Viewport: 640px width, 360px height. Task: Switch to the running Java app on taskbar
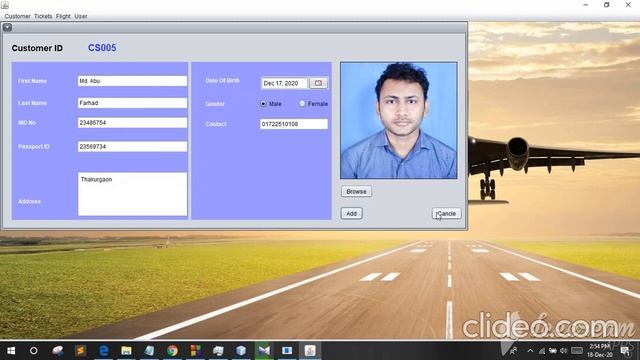tap(310, 351)
